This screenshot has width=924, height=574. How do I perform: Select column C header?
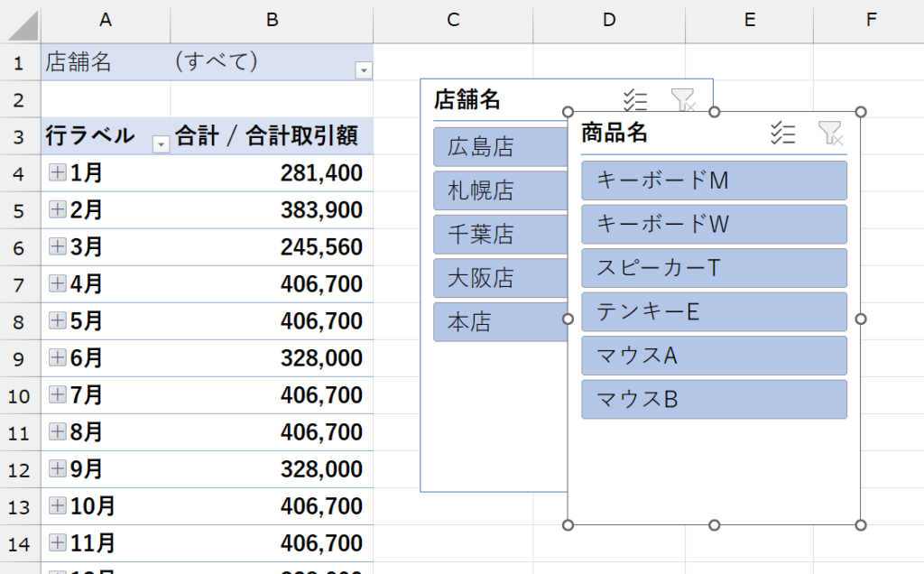[x=453, y=20]
